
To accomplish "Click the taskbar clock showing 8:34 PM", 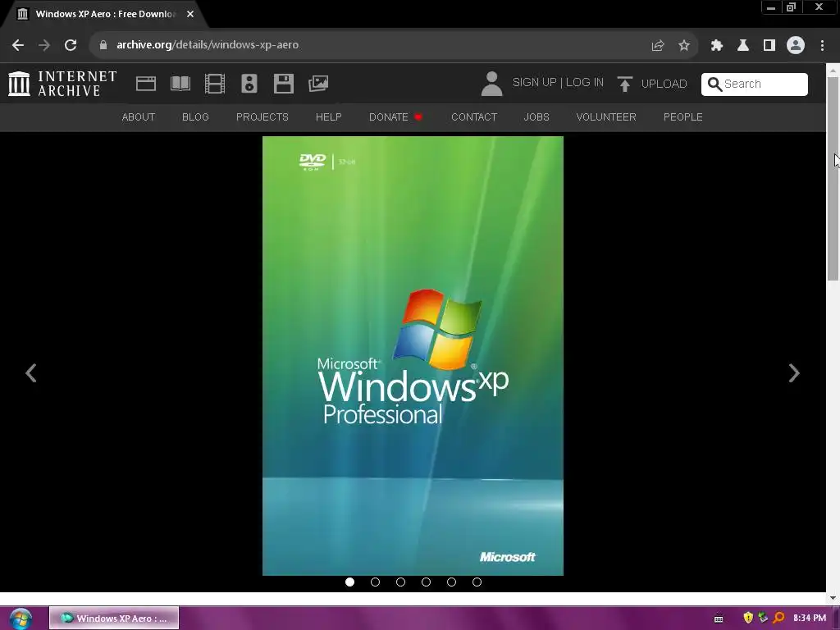I will [810, 619].
